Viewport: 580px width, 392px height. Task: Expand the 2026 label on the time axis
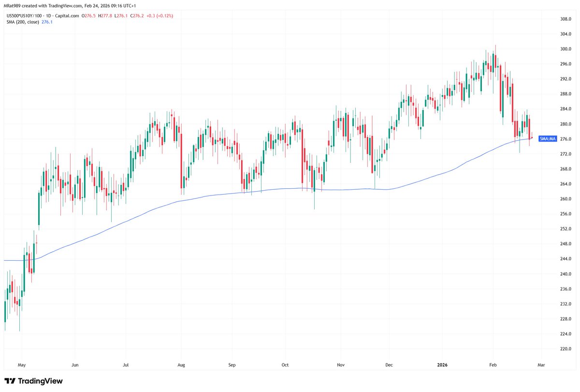pyautogui.click(x=442, y=365)
